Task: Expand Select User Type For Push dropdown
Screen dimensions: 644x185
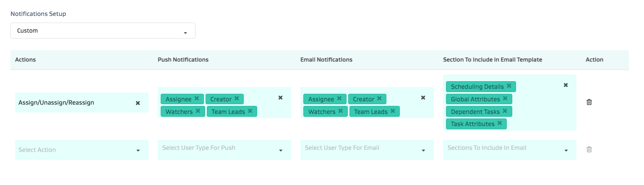Action: click(x=224, y=150)
